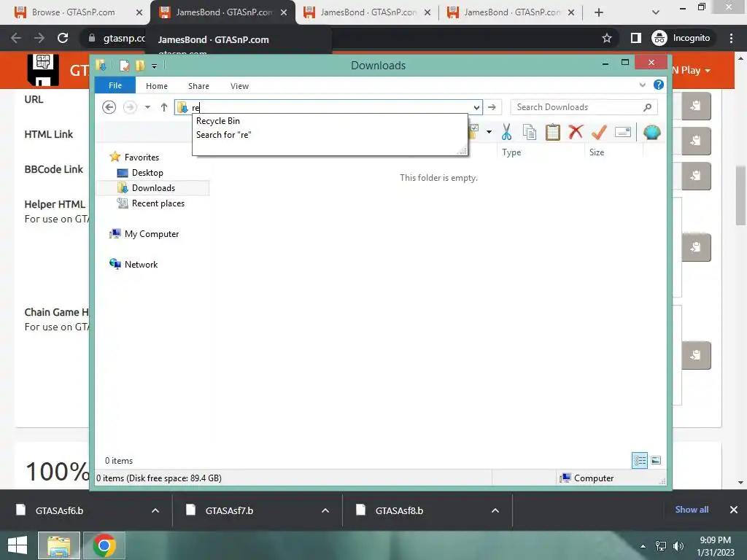Click the BBCode Link copy button in Chrome page
Image resolution: width=747 pixels, height=560 pixels.
coord(696,176)
